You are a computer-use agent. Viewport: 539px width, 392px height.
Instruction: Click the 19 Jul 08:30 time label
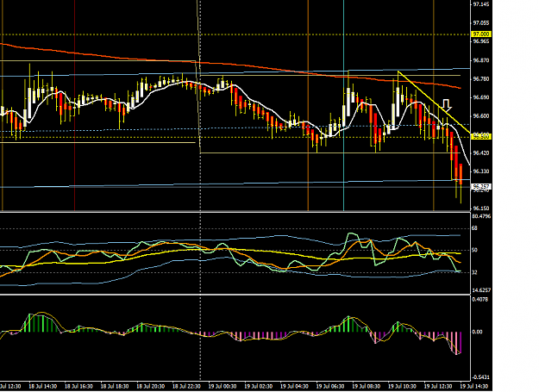tap(367, 386)
